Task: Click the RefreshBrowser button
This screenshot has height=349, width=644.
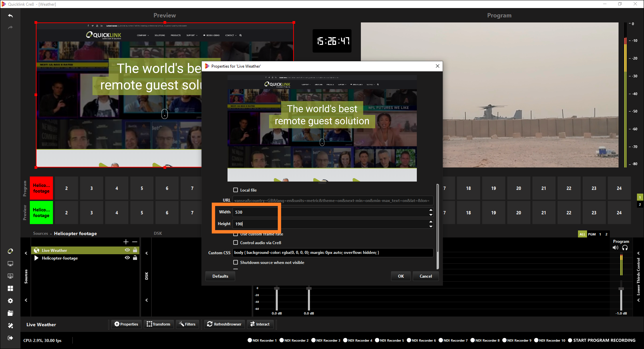Action: 224,324
